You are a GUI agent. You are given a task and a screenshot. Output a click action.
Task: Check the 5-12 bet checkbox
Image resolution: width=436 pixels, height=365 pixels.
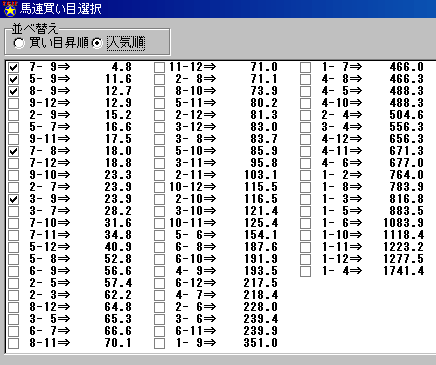tap(13, 247)
